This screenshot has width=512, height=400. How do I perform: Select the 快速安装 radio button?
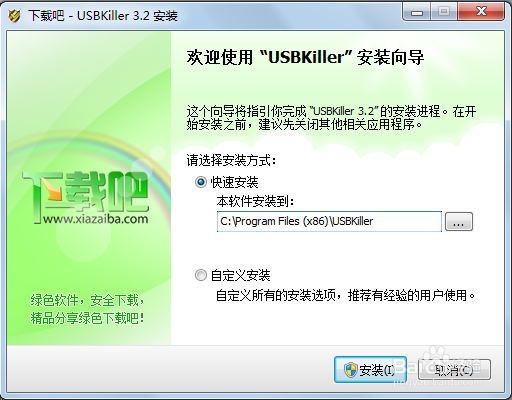(201, 182)
